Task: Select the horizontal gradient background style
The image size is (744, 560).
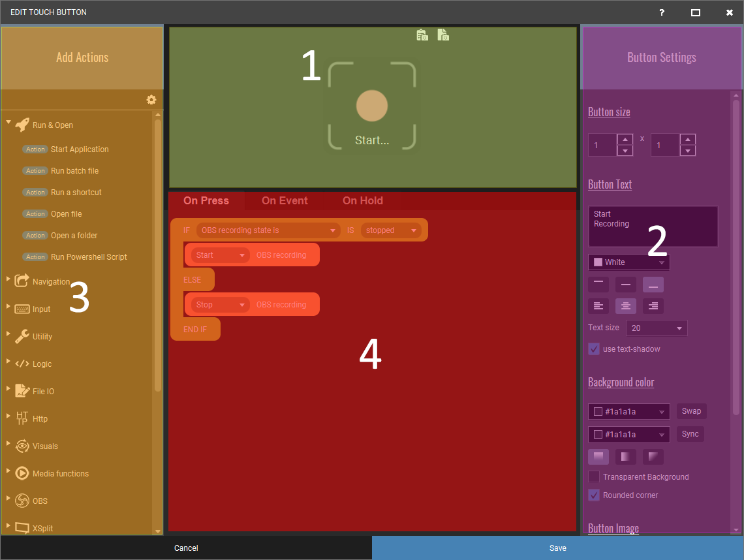Action: pos(626,456)
